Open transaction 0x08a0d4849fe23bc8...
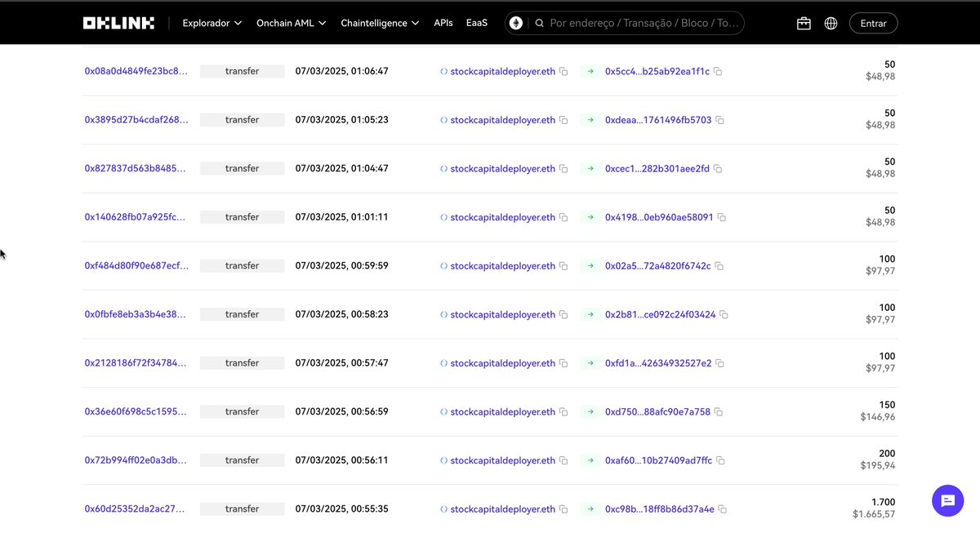 pos(136,71)
